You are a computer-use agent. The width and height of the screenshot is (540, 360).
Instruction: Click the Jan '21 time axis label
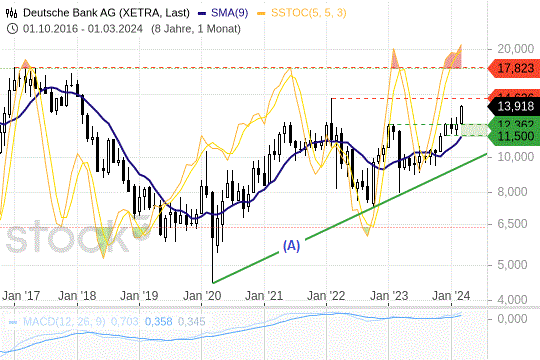pos(264,296)
